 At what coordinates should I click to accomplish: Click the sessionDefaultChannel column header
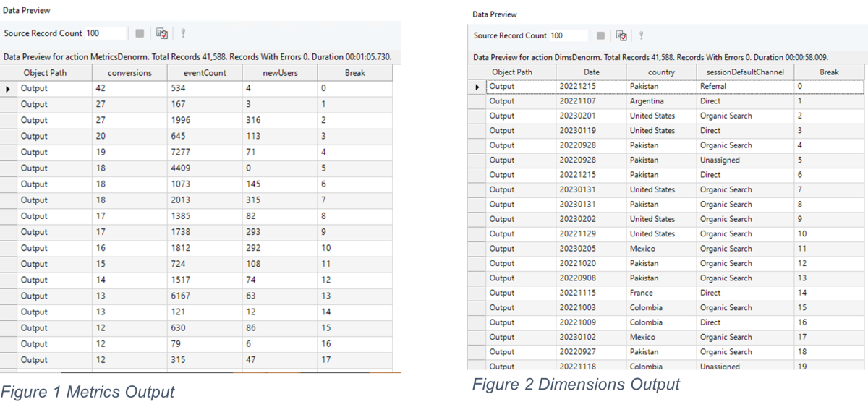pyautogui.click(x=745, y=71)
